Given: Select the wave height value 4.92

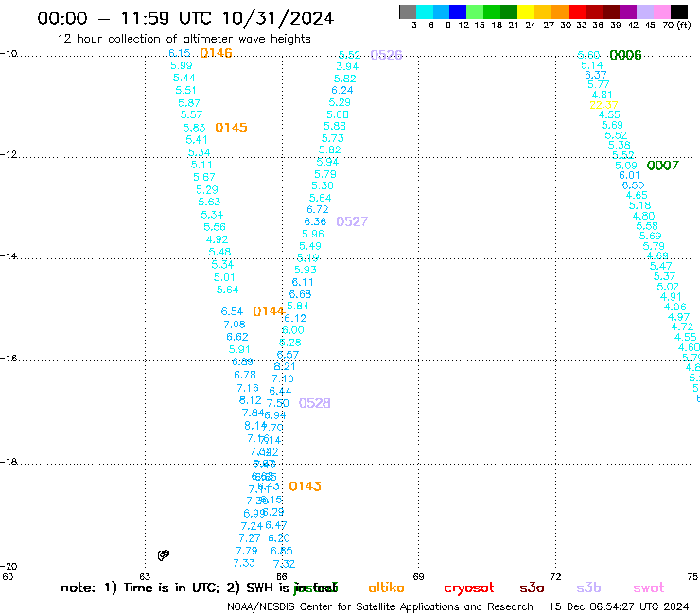Looking at the screenshot, I should [x=217, y=239].
